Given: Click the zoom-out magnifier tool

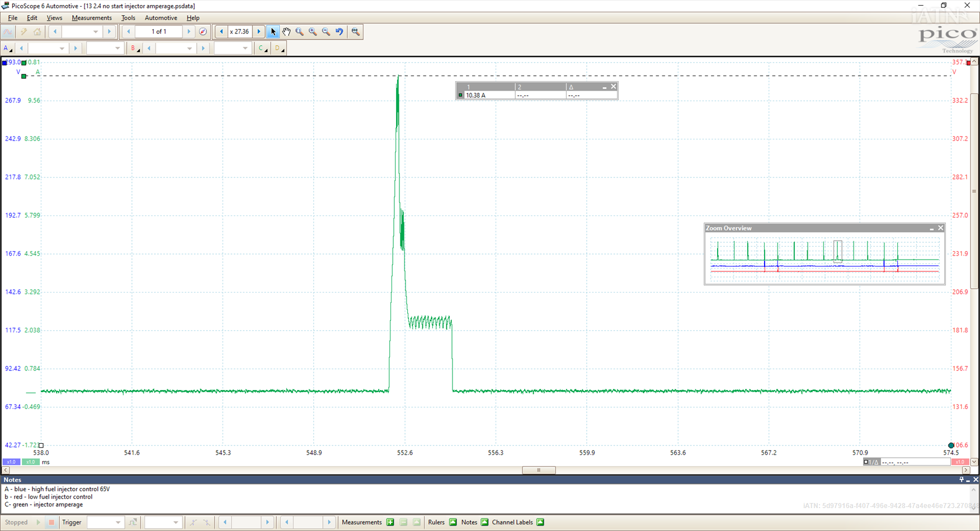Looking at the screenshot, I should (x=326, y=32).
